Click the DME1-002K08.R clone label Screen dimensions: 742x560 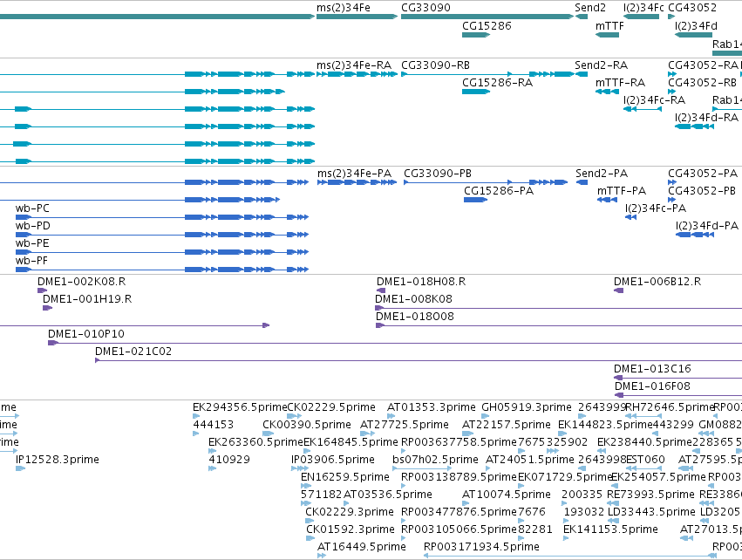pos(81,282)
